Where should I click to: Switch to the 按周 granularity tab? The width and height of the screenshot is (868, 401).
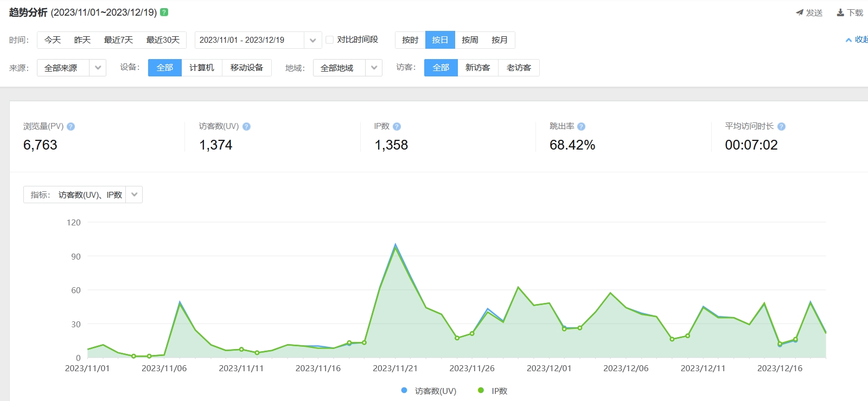click(x=470, y=40)
